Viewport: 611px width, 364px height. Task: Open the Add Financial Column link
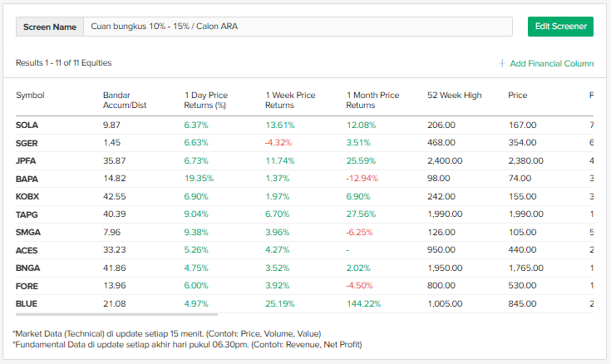point(551,63)
